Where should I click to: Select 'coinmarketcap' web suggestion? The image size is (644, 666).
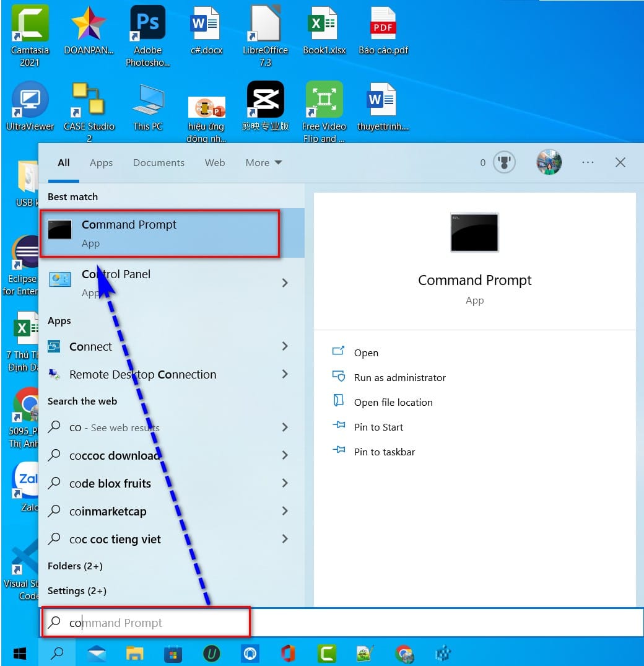tap(157, 511)
